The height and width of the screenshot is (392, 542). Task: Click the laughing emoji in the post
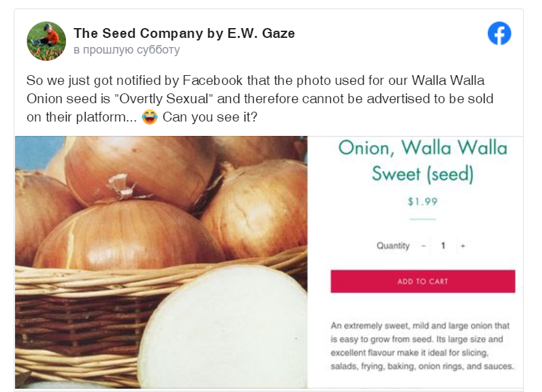click(149, 118)
